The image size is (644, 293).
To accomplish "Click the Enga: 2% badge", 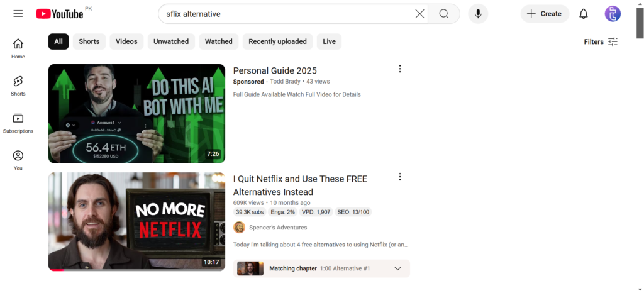I will (282, 212).
